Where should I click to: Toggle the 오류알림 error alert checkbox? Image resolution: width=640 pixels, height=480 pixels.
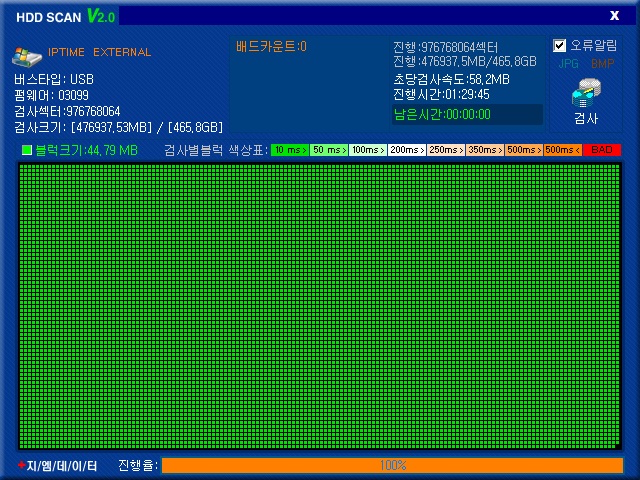click(x=560, y=45)
